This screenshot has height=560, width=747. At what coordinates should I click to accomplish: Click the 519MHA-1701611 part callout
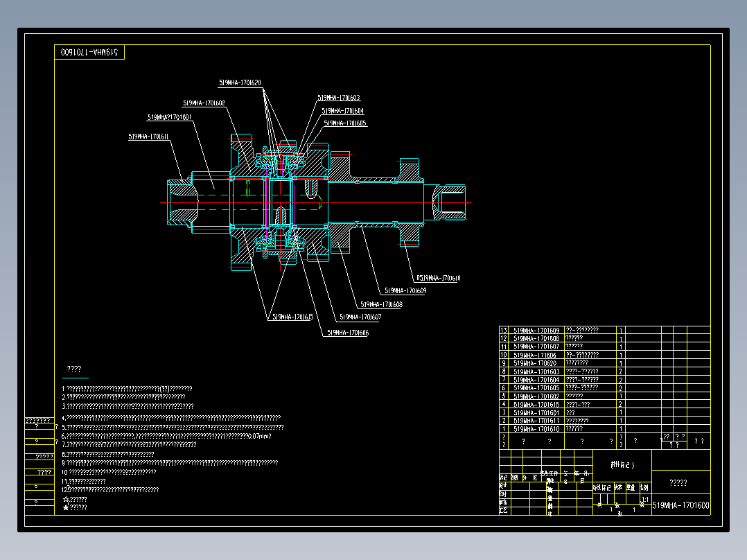pos(148,137)
